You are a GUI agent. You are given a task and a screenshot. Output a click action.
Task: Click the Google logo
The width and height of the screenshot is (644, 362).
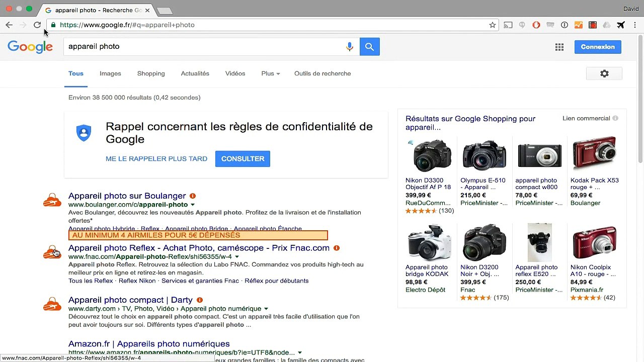point(30,47)
